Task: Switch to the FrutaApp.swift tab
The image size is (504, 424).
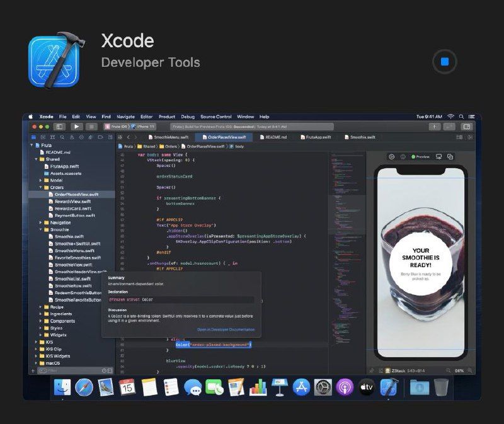Action: tap(316, 137)
